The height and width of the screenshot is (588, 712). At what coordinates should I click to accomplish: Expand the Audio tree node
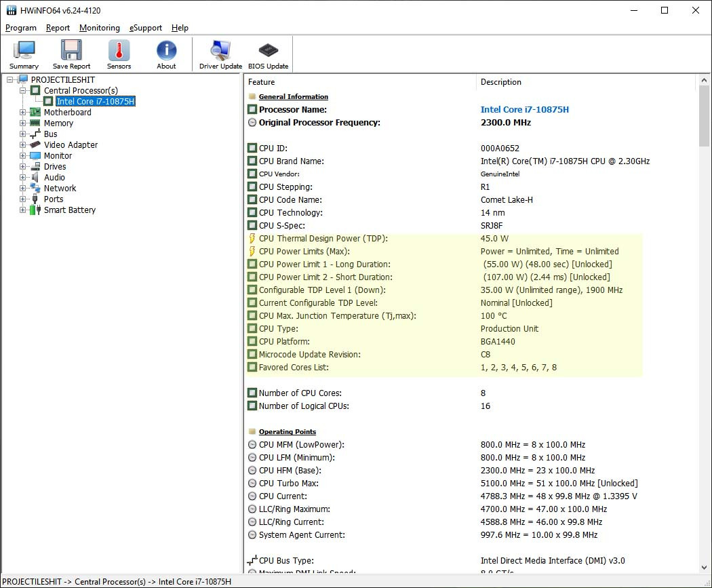(22, 178)
